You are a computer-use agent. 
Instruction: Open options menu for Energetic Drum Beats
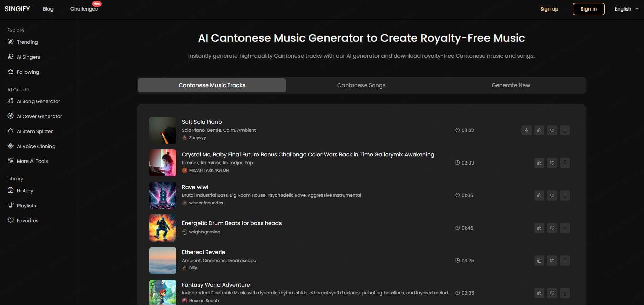coord(565,228)
